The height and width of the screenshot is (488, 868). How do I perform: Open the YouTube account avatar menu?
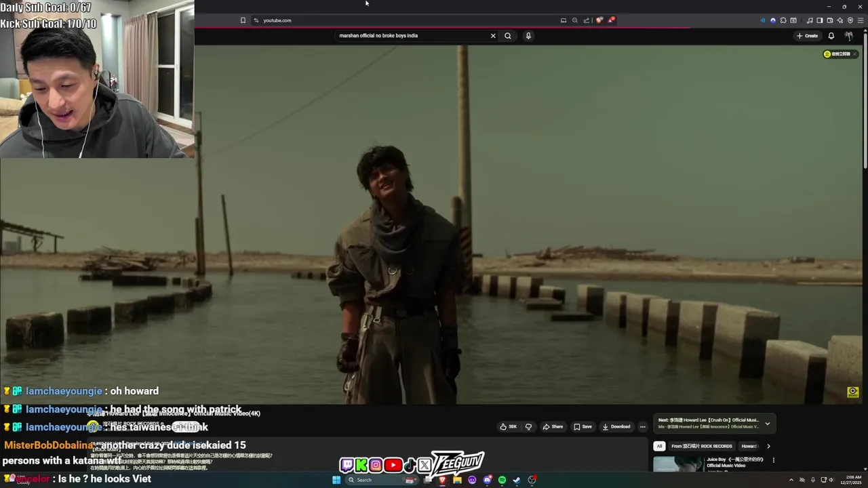849,36
